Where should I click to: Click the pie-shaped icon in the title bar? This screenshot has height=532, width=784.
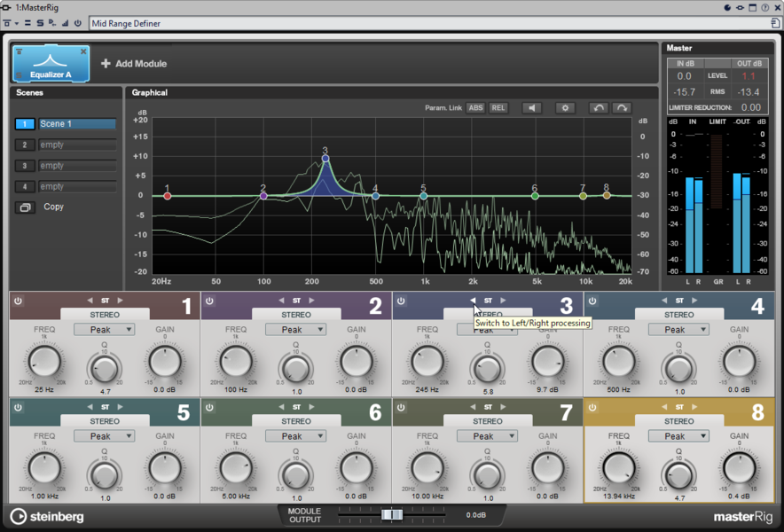(x=727, y=7)
